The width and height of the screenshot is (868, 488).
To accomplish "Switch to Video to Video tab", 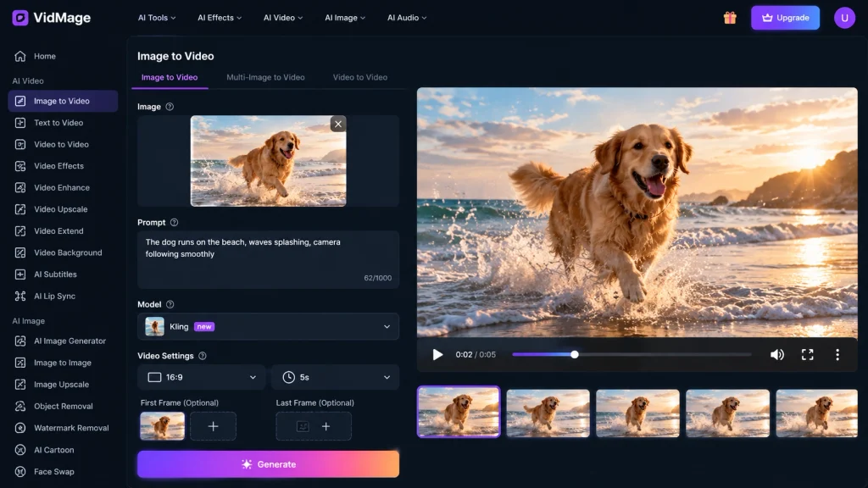I will coord(359,77).
